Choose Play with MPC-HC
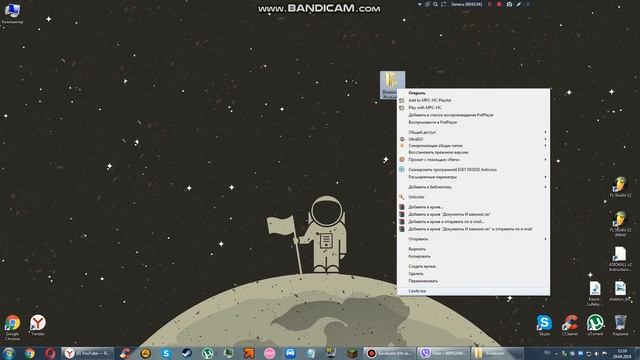 (473, 108)
